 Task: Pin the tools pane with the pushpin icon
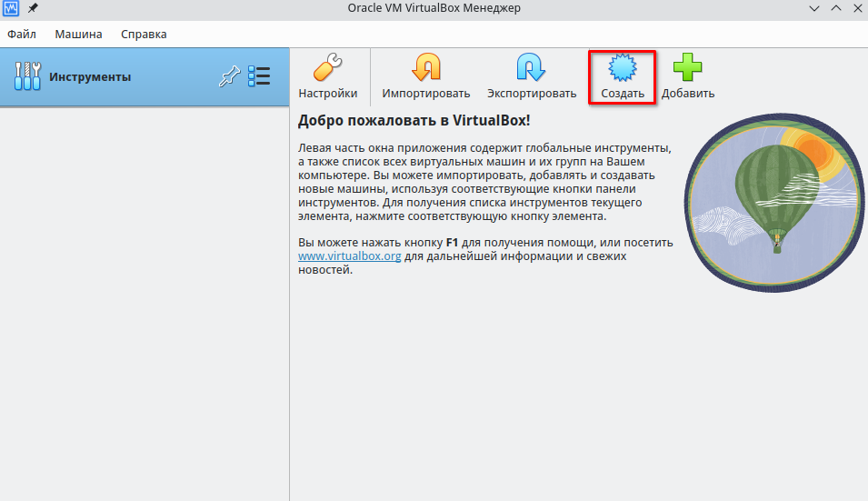tap(228, 77)
